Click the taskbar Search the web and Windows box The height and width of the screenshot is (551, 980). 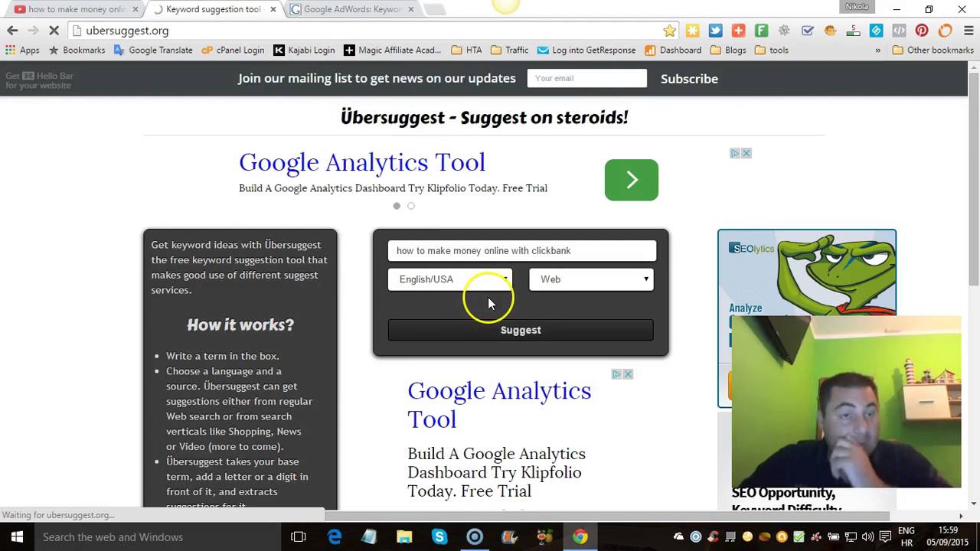pos(157,536)
